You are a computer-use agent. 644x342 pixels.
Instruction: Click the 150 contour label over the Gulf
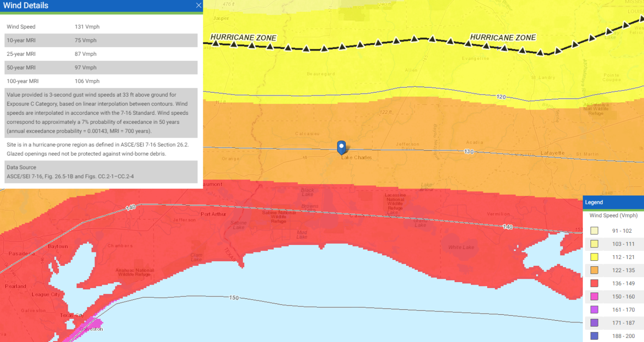tap(234, 298)
